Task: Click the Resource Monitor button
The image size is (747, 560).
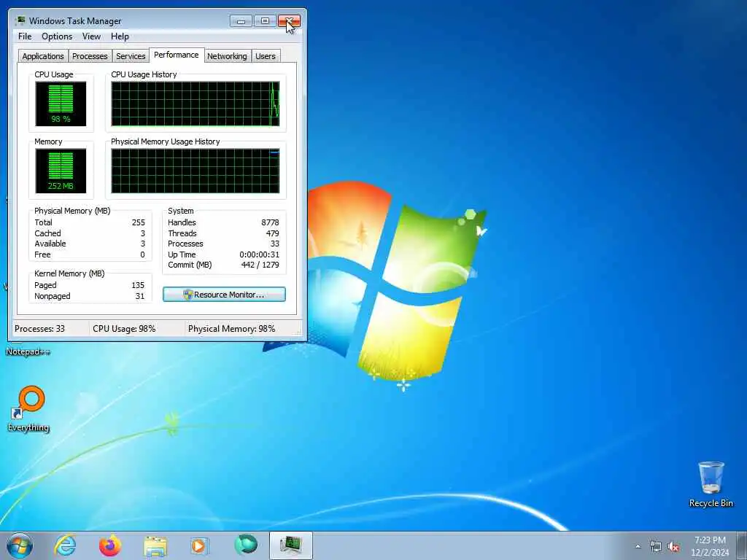Action: [x=224, y=295]
